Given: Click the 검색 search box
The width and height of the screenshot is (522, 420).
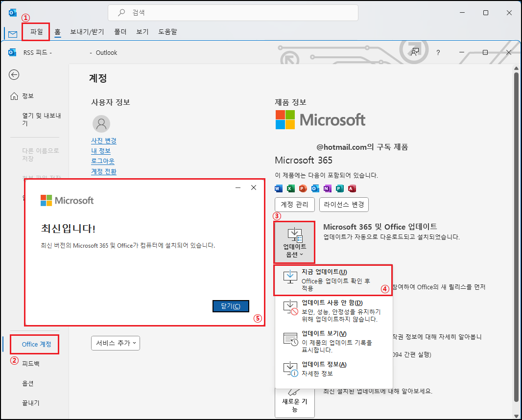Looking at the screenshot, I should [233, 13].
